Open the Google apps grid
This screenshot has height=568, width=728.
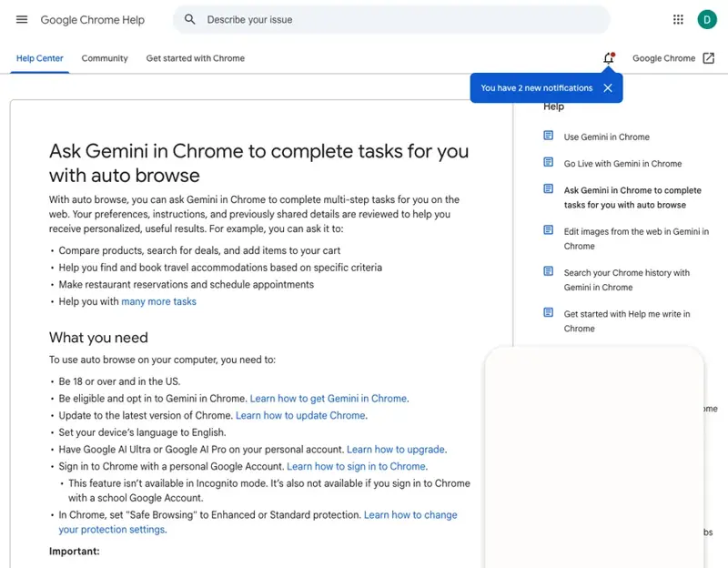pyautogui.click(x=678, y=19)
